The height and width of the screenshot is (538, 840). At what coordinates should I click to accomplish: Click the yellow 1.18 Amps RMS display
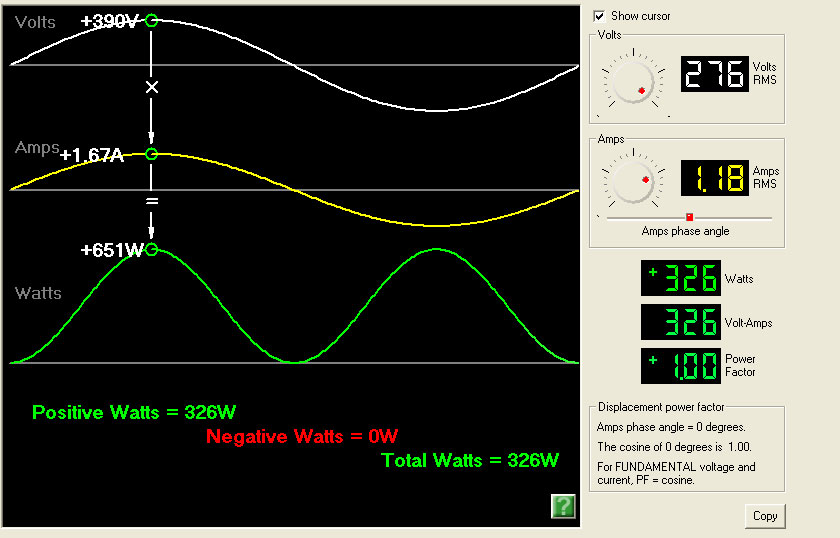point(715,178)
